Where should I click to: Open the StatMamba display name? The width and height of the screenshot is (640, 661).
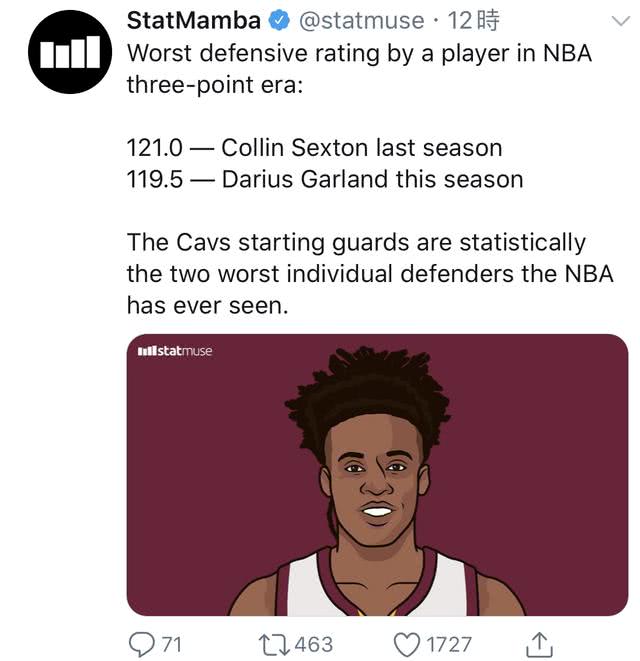click(x=194, y=21)
